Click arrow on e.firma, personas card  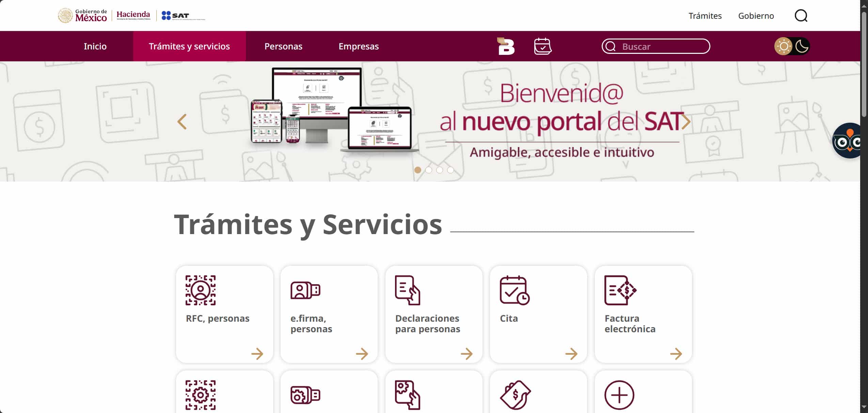tap(362, 354)
